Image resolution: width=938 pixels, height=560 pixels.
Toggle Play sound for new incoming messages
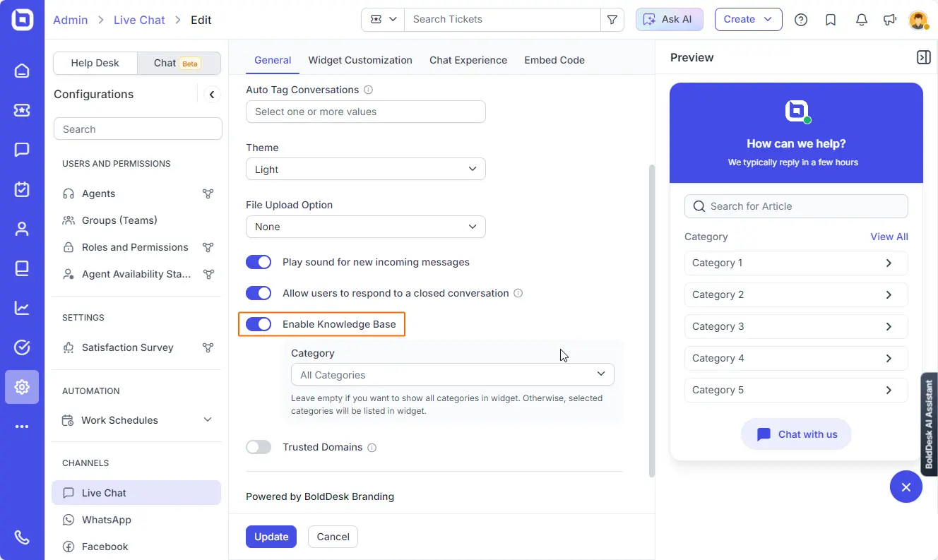pos(259,262)
